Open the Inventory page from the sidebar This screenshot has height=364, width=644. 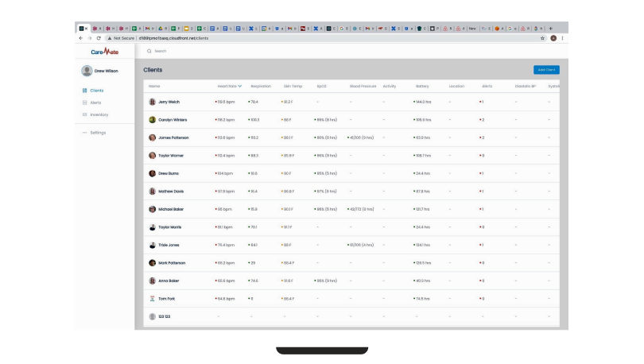click(x=99, y=114)
